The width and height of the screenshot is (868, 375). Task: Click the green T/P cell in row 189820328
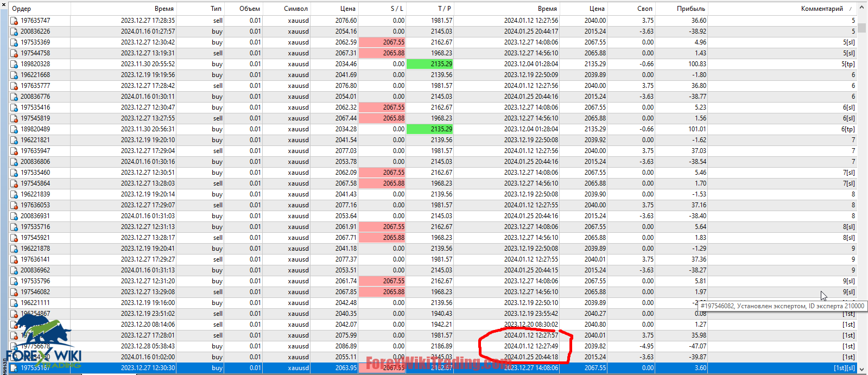click(430, 64)
